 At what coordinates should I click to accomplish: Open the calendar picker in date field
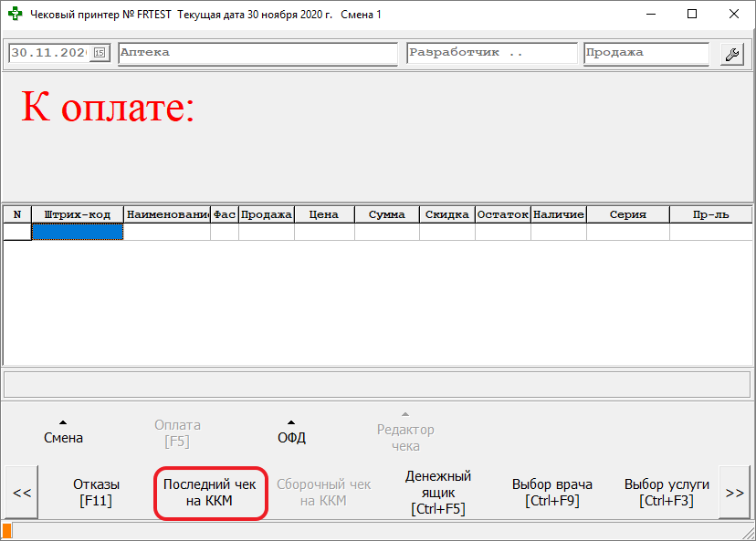coord(100,53)
